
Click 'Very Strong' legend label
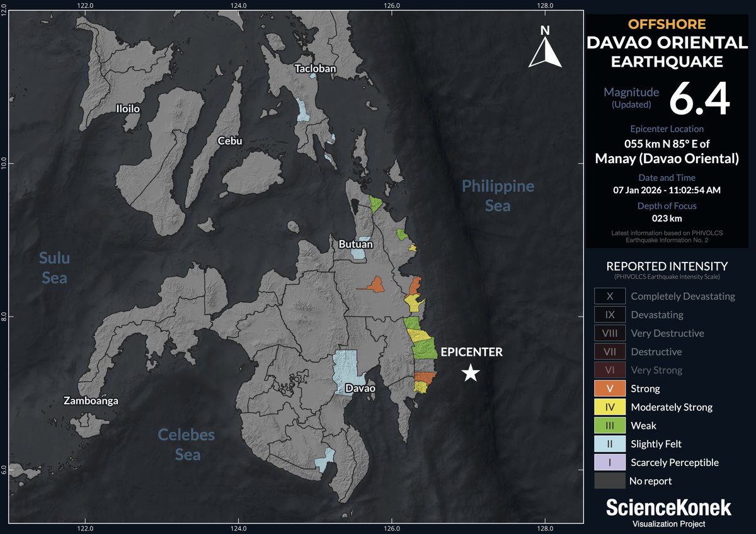(656, 370)
